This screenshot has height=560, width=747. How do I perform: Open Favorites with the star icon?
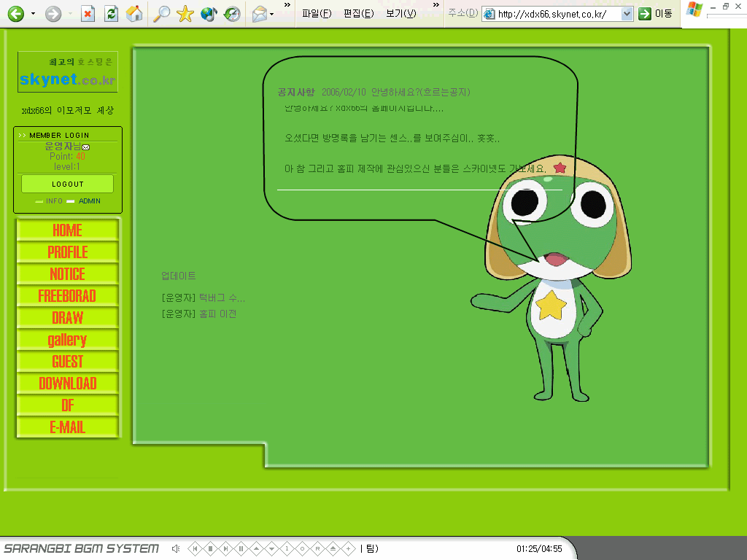(x=185, y=14)
